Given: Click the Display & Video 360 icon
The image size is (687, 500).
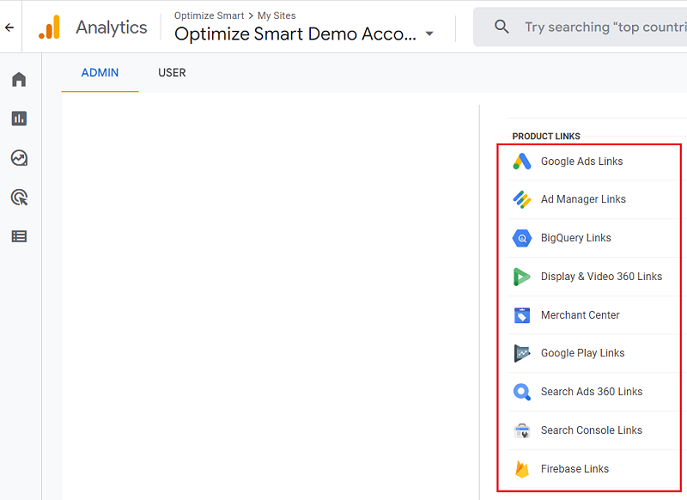Looking at the screenshot, I should [x=521, y=277].
